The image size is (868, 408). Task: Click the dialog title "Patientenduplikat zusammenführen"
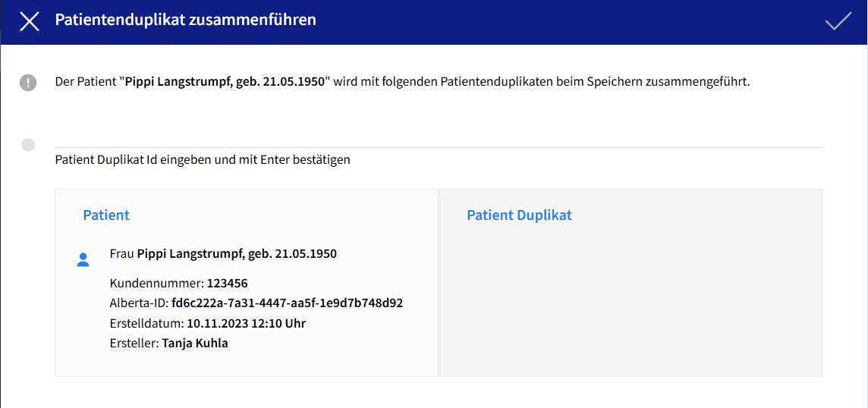point(185,20)
